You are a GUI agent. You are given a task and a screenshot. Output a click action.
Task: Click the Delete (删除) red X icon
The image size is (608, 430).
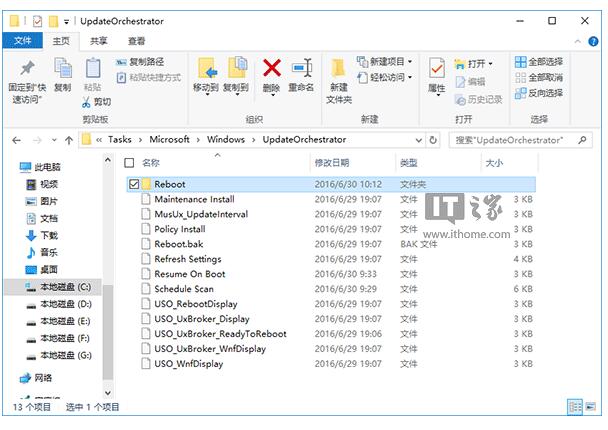[x=271, y=69]
